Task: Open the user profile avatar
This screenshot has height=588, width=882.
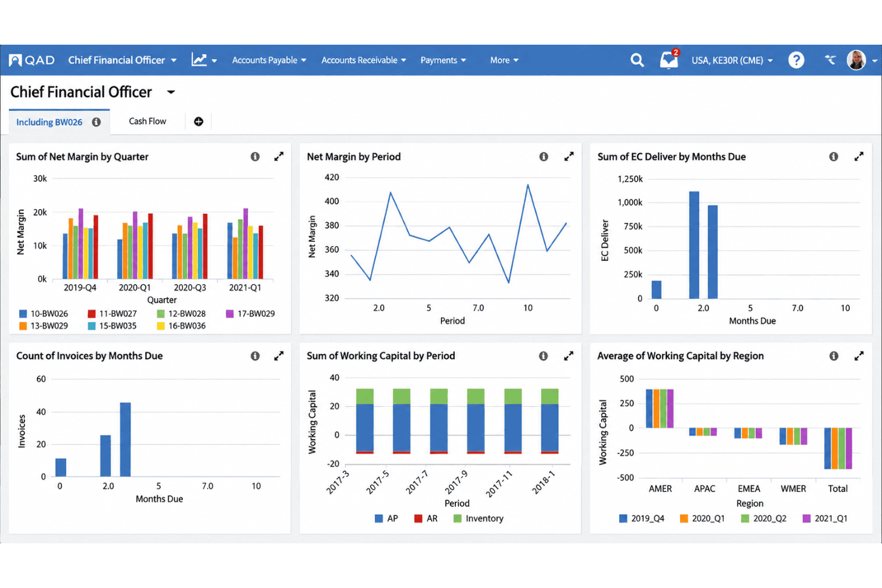Action: [x=856, y=60]
